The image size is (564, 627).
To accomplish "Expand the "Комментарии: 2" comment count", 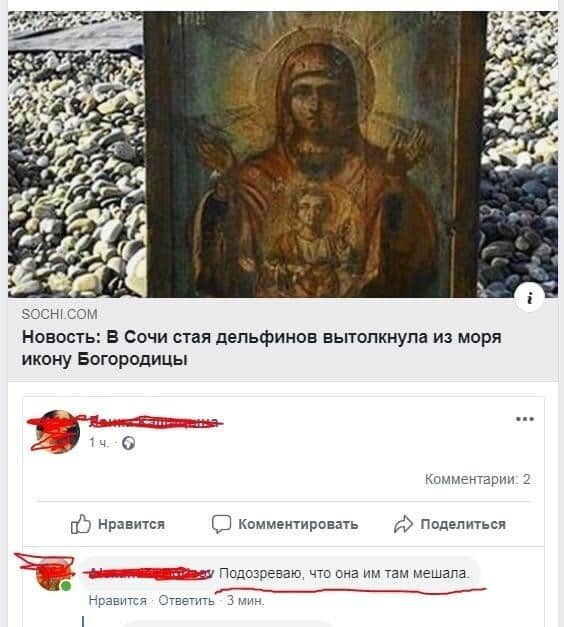I will (478, 479).
